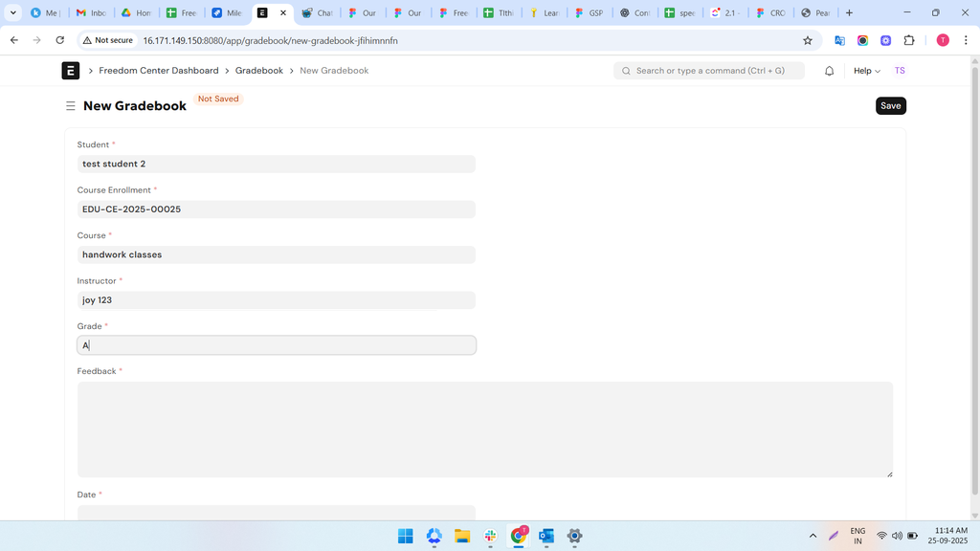Open the Windows Start menu
980x551 pixels.
click(406, 536)
